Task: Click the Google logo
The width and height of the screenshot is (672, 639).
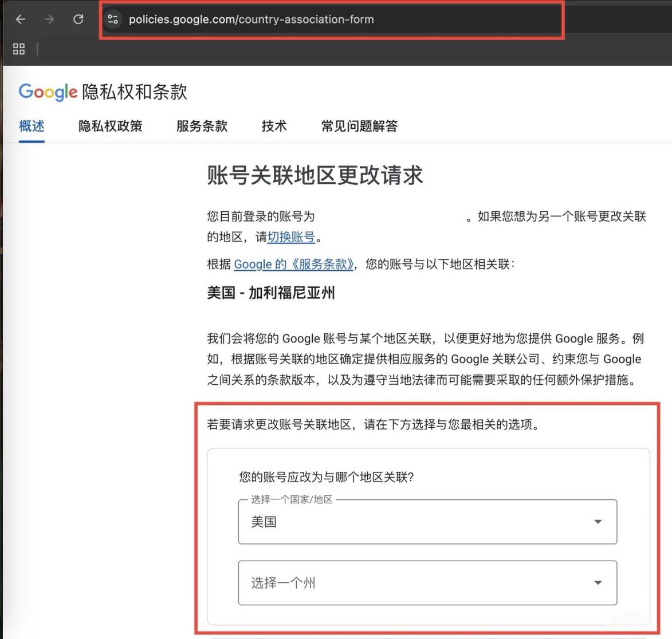Action: 48,92
